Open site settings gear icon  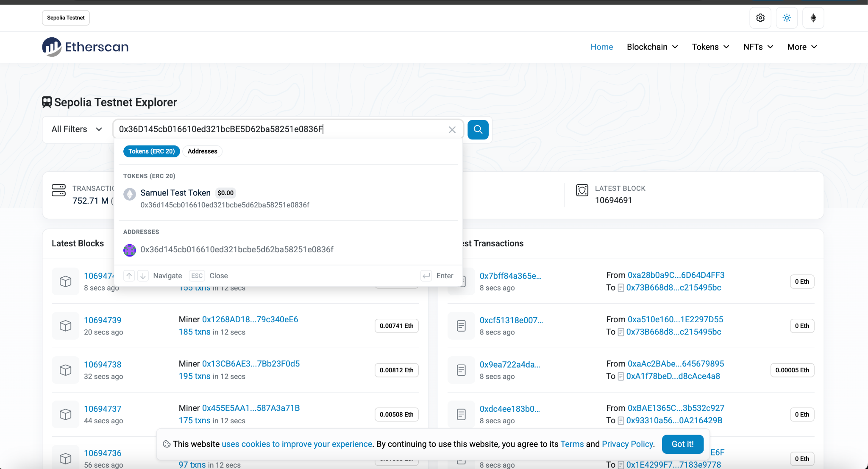tap(760, 18)
